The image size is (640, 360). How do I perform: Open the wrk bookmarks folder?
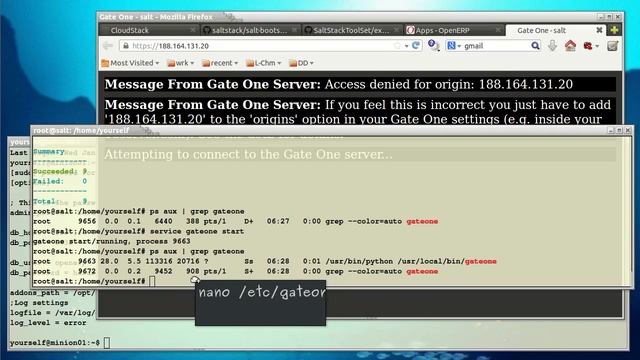[181, 63]
